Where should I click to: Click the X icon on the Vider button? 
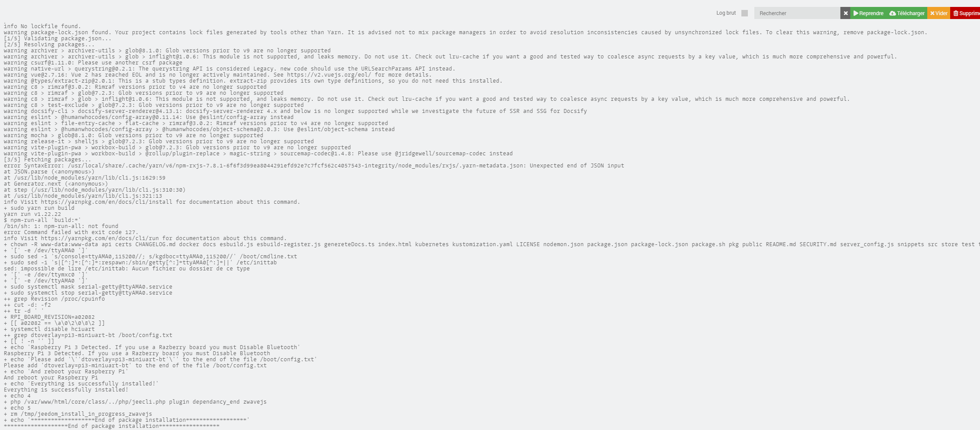pyautogui.click(x=932, y=13)
